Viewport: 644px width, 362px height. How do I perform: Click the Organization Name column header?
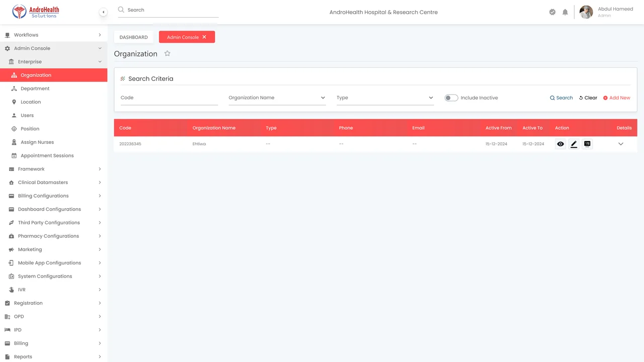pos(214,128)
